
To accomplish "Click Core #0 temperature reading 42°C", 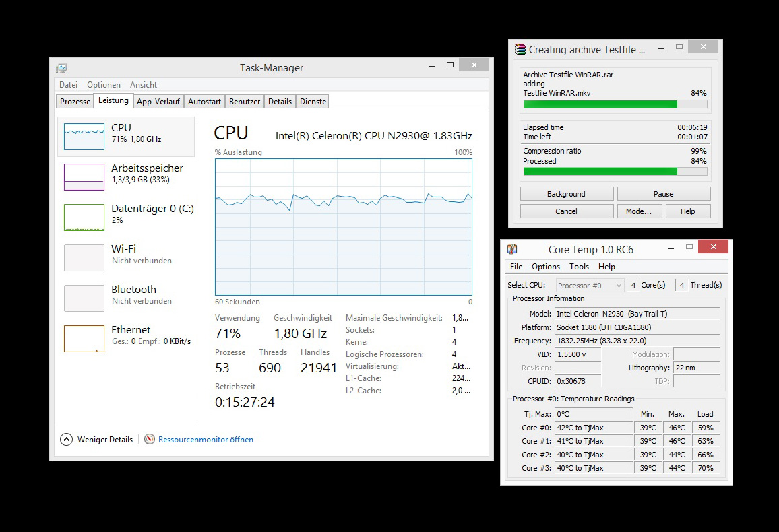I will click(x=594, y=428).
